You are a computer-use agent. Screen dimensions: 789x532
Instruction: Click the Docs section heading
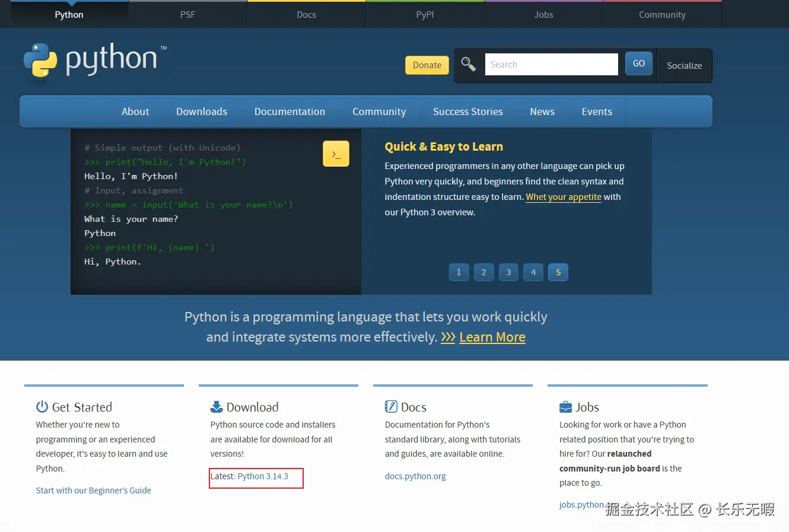[x=413, y=407]
